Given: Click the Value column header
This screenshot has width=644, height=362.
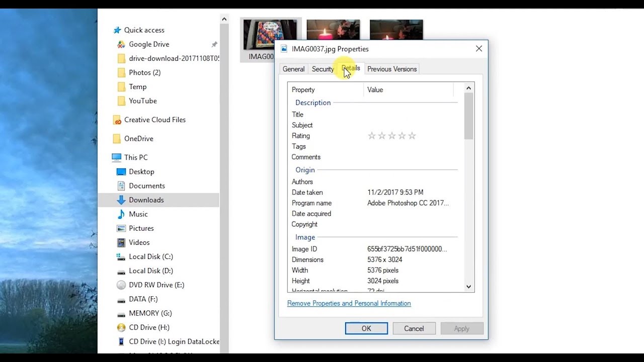Looking at the screenshot, I should 408,90.
